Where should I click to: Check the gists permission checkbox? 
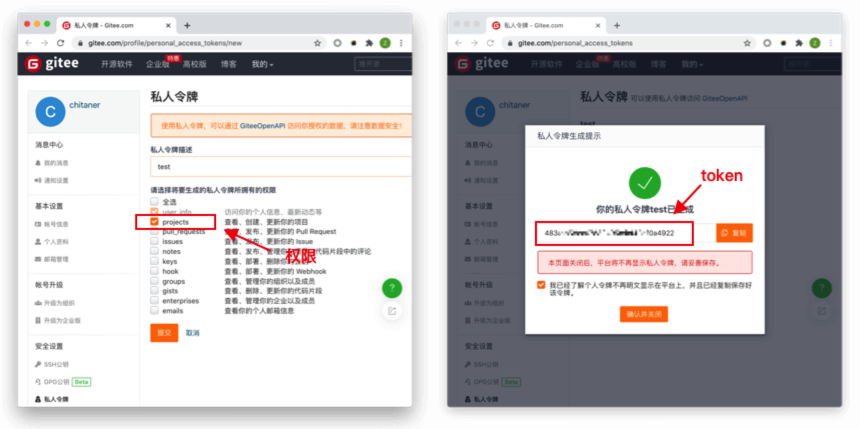pos(154,291)
